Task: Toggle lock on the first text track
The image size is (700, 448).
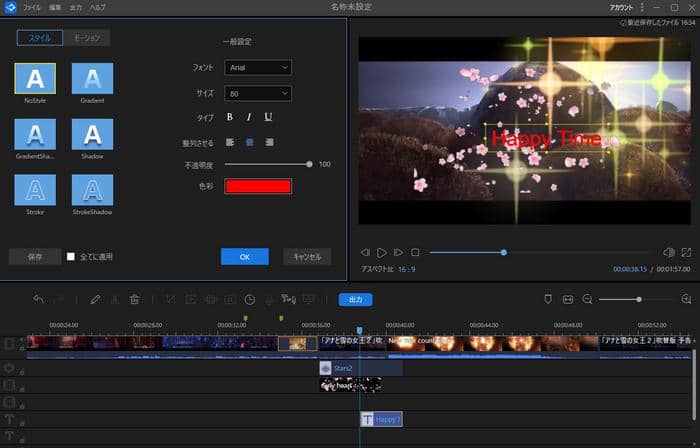Action: pos(22,423)
